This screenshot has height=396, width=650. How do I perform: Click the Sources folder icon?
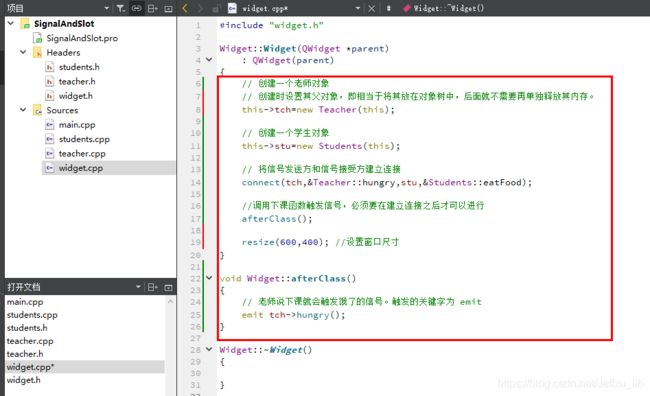coord(37,110)
